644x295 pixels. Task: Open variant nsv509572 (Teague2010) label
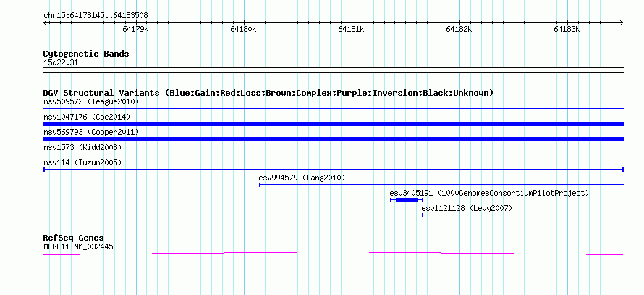pos(91,101)
